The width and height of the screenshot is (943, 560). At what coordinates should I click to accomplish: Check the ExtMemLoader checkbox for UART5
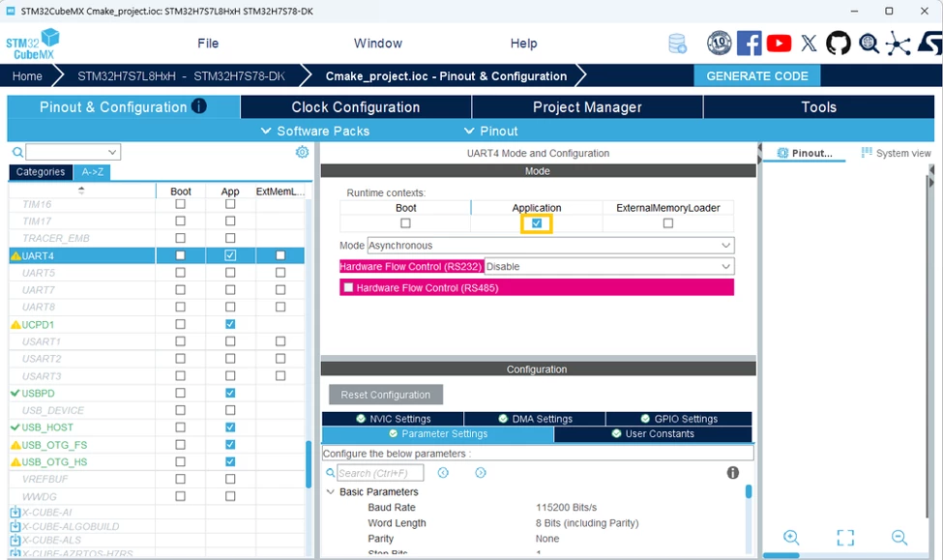pos(280,273)
